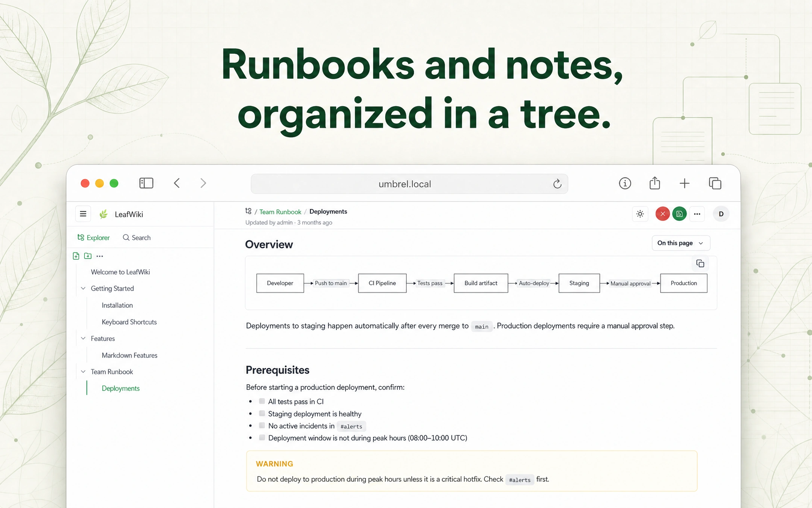Open the Keyboard Shortcuts page

(129, 322)
